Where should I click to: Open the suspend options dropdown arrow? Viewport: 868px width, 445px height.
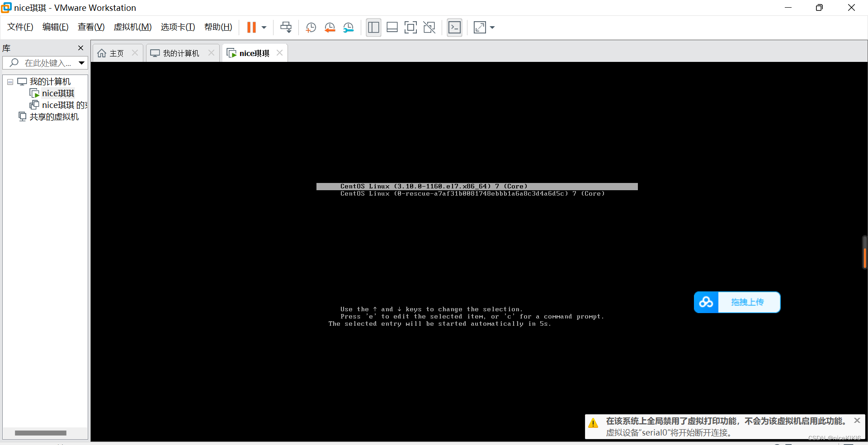pos(264,27)
